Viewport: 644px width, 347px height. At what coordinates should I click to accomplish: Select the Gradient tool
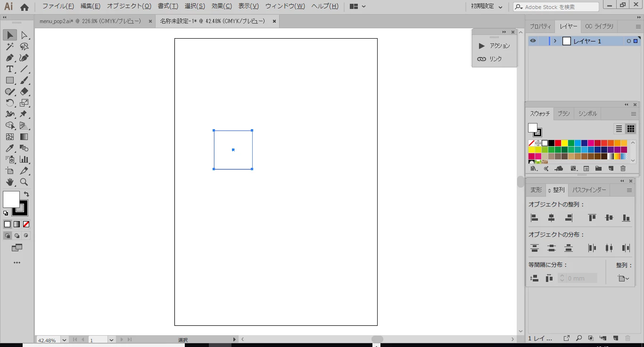pyautogui.click(x=25, y=137)
